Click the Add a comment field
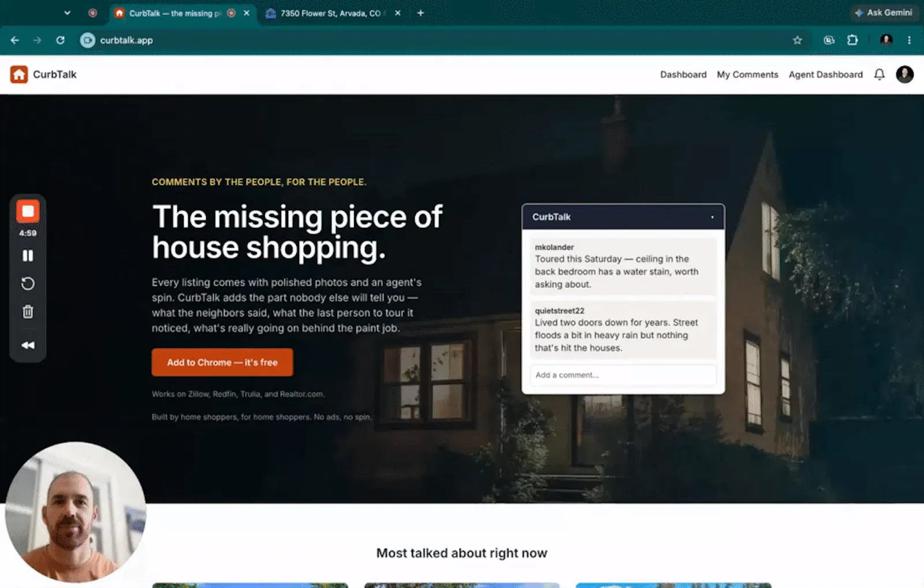924x588 pixels. coord(623,375)
